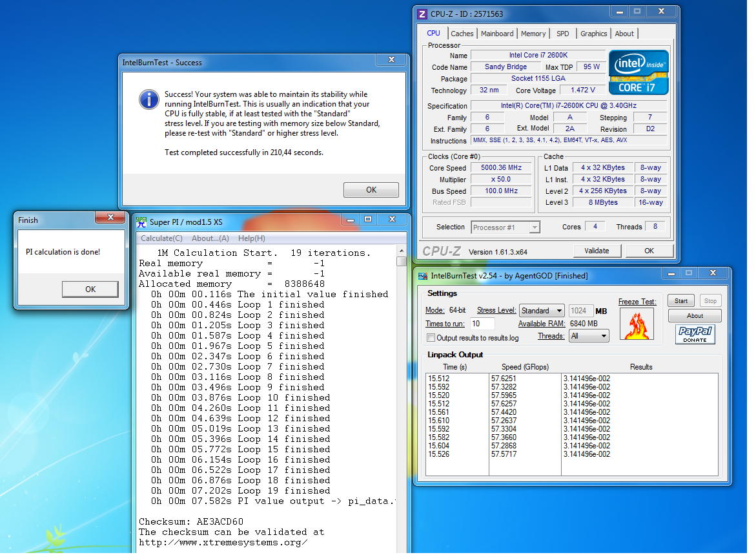
Task: Click OK in the IntelBurnTest Success dialog
Action: pyautogui.click(x=371, y=190)
